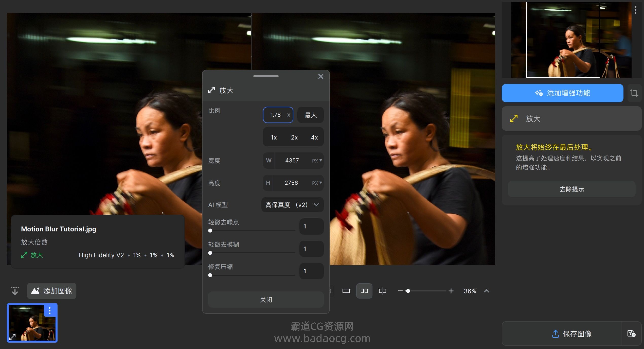The height and width of the screenshot is (349, 644).
Task: Switch to side-by-side view mode
Action: pyautogui.click(x=364, y=291)
